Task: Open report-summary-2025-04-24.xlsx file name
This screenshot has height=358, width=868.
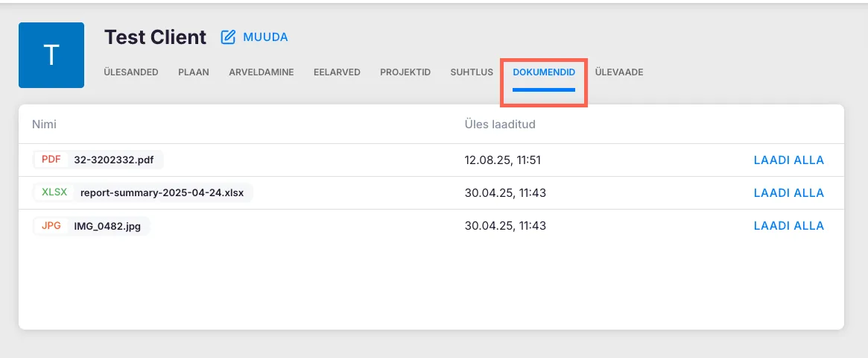Action: [163, 192]
